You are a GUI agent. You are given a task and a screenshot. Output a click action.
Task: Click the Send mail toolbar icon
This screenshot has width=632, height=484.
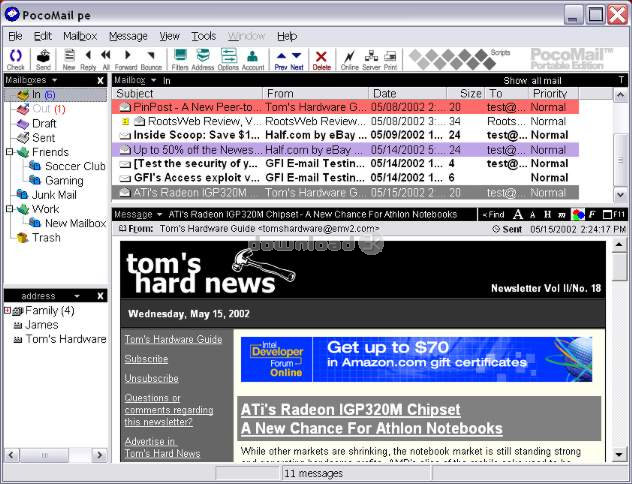point(43,58)
